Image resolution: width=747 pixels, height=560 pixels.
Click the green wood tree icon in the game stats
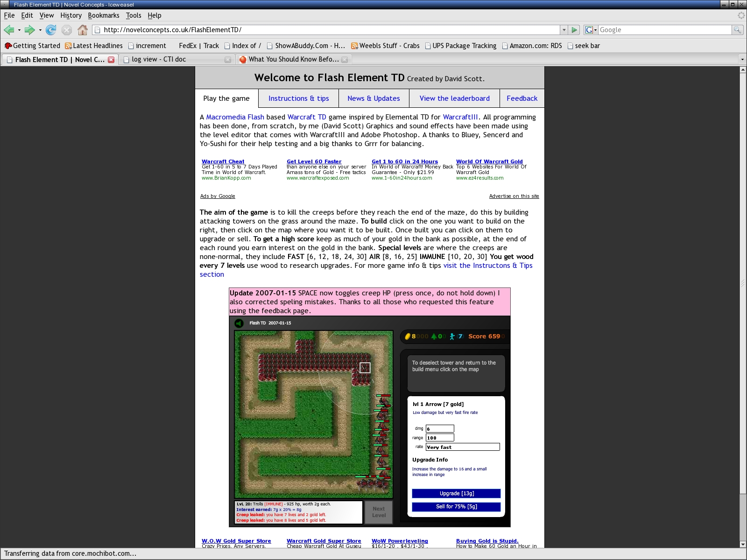[434, 336]
